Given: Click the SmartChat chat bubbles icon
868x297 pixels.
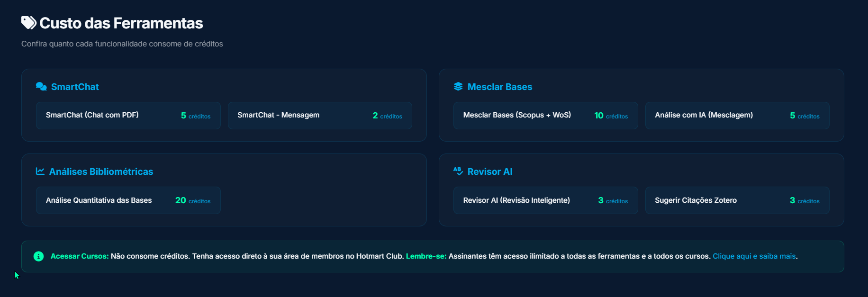Looking at the screenshot, I should pyautogui.click(x=41, y=87).
